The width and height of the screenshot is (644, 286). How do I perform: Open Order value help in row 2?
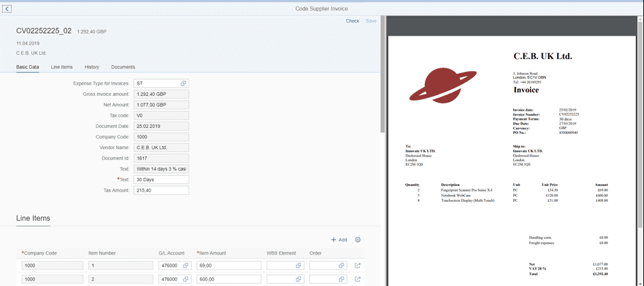pyautogui.click(x=342, y=279)
